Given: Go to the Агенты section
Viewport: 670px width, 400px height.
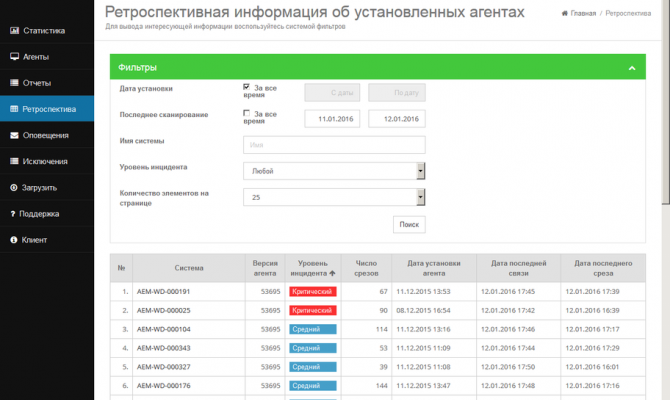Looking at the screenshot, I should (x=47, y=56).
